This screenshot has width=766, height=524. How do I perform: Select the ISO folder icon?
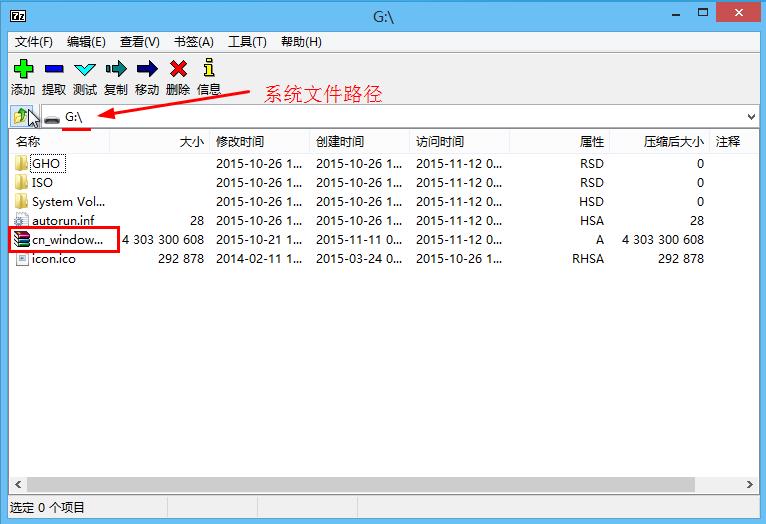(21, 182)
